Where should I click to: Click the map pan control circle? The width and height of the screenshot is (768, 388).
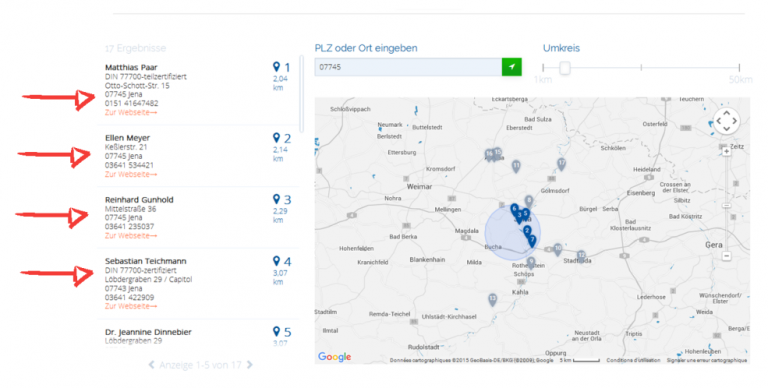point(726,121)
